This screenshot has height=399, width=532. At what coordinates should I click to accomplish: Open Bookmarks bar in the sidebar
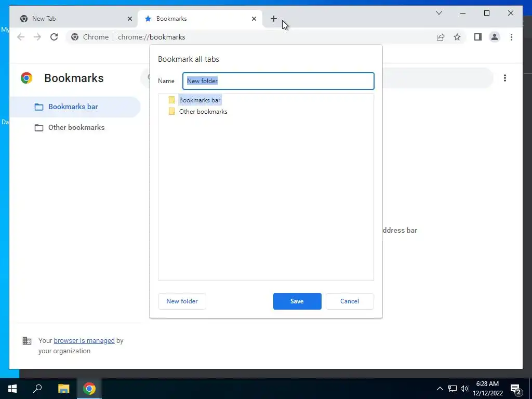tap(75, 107)
